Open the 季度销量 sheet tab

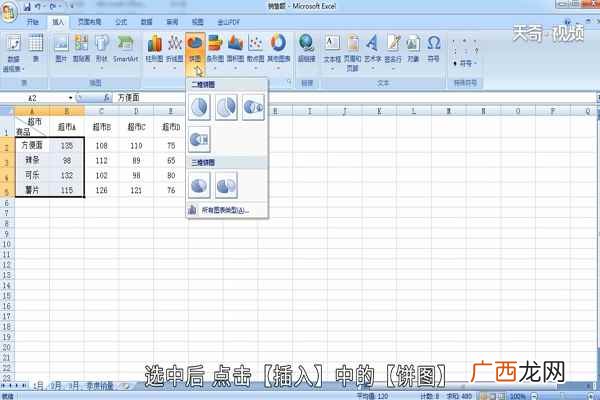point(99,385)
